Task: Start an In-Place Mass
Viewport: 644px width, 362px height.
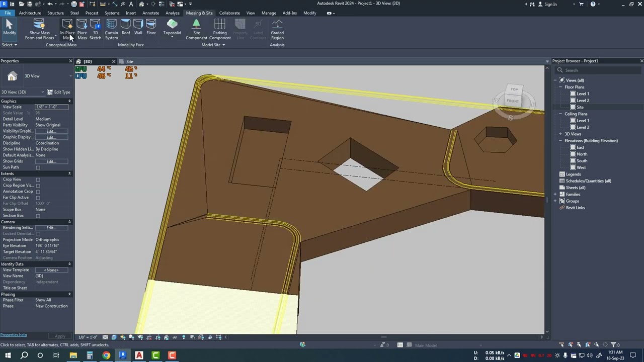Action: [67, 30]
